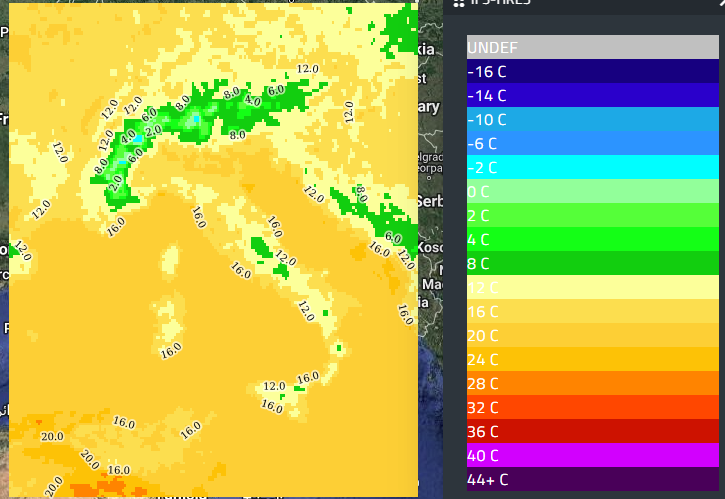The width and height of the screenshot is (725, 499).
Task: Click the 28 C orange legend swatch
Action: (592, 383)
